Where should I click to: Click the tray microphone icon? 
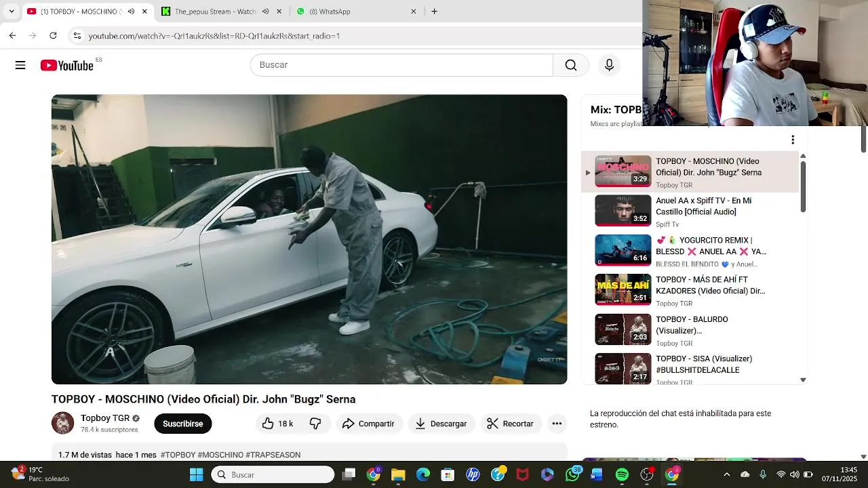(763, 474)
